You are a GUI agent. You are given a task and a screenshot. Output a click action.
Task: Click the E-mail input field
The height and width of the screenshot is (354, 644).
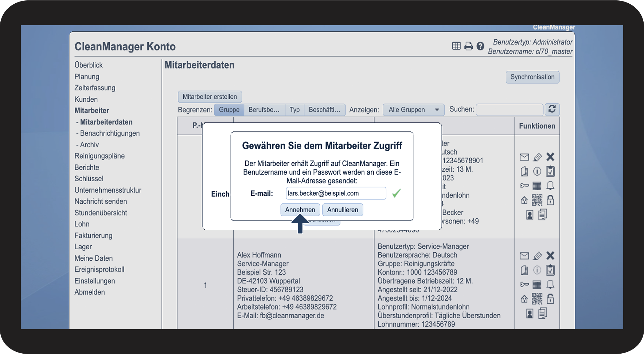(x=336, y=193)
